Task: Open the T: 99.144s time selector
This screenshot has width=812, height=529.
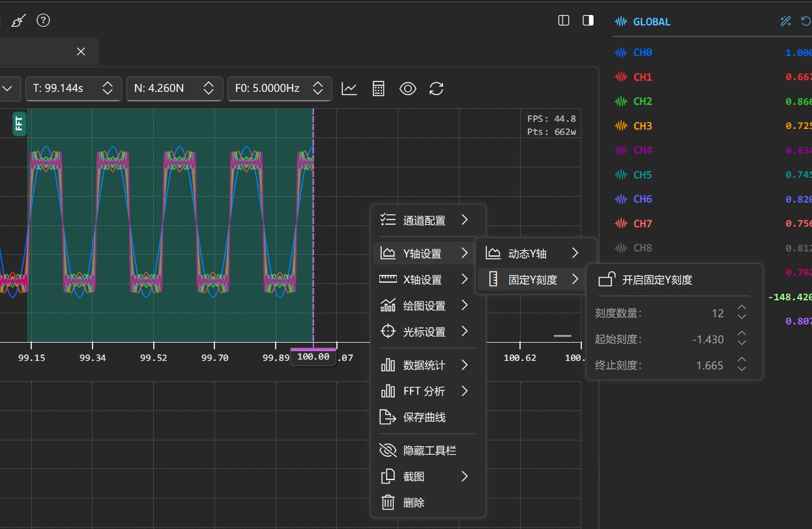Action: pos(74,89)
